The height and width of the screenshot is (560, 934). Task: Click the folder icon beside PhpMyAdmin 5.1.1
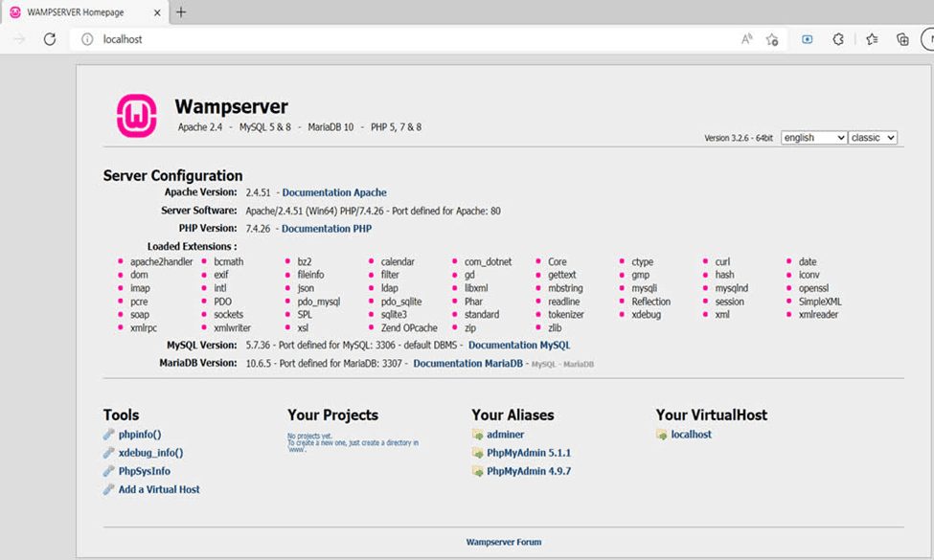477,453
